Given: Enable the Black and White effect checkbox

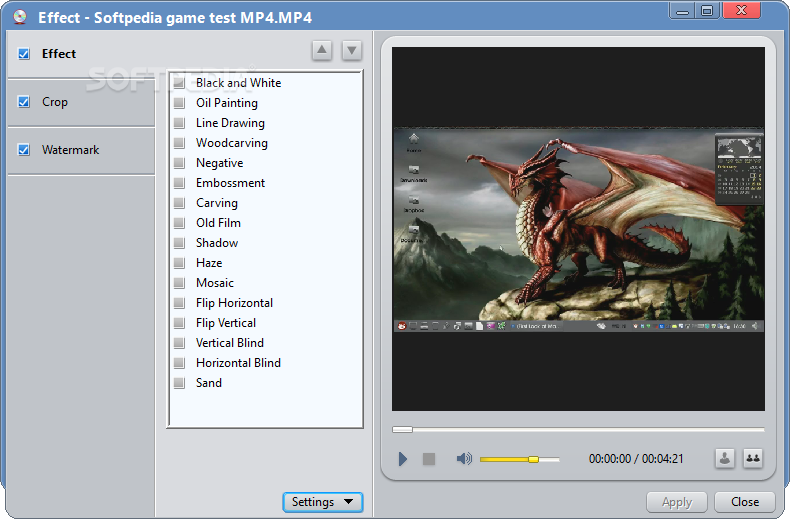Looking at the screenshot, I should 179,83.
